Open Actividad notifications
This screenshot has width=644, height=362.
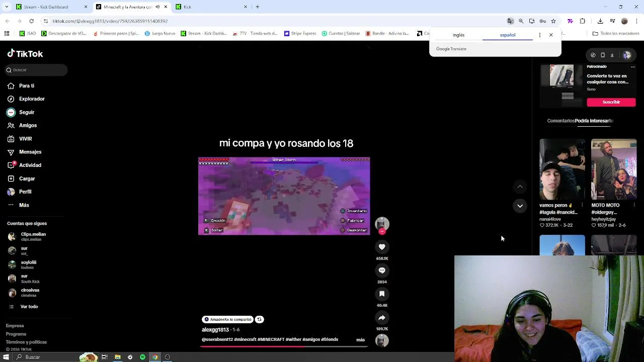click(x=24, y=165)
